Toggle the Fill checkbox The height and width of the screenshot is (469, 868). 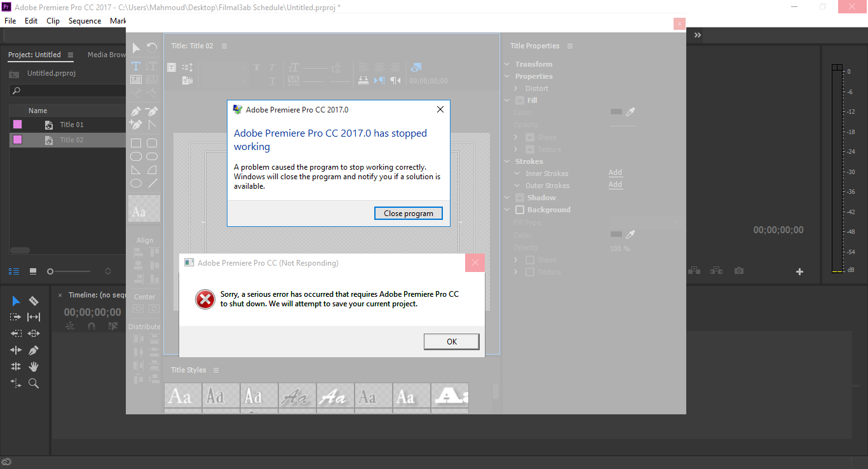[x=520, y=100]
